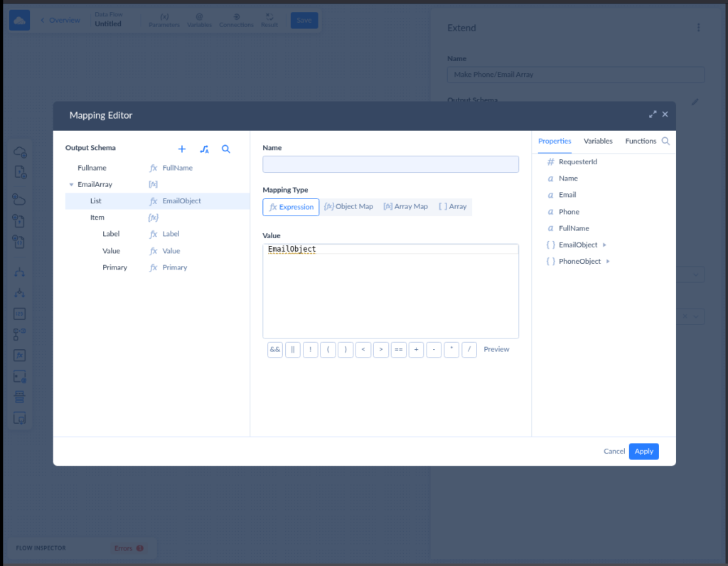This screenshot has width=728, height=566.
Task: Click fx icon beside Primary row
Action: (x=154, y=267)
